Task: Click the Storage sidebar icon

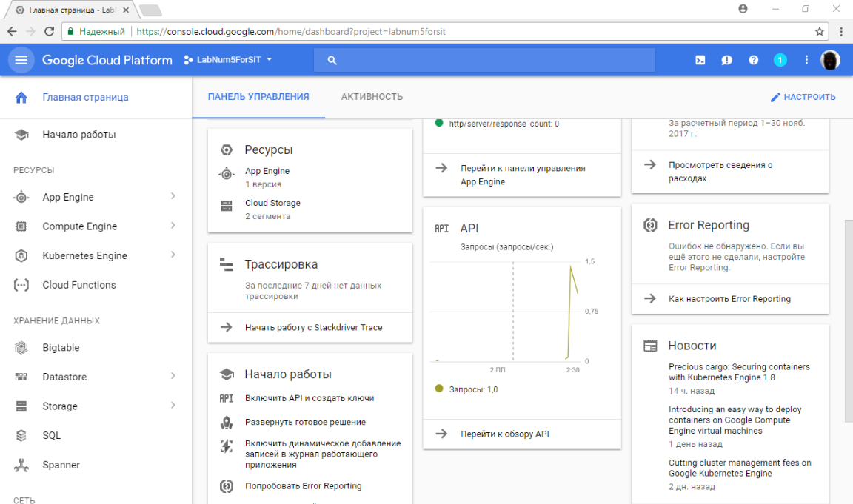Action: pyautogui.click(x=21, y=406)
